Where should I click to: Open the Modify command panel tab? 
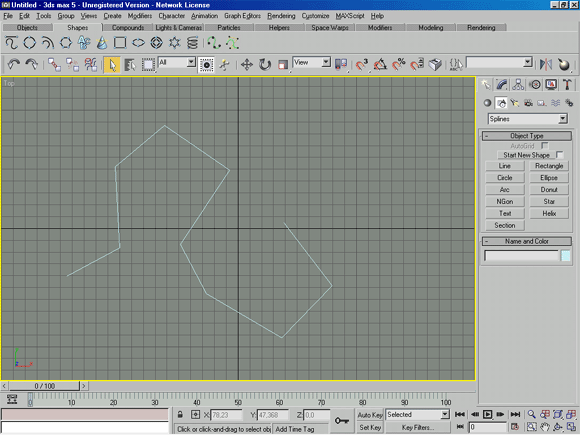point(502,85)
